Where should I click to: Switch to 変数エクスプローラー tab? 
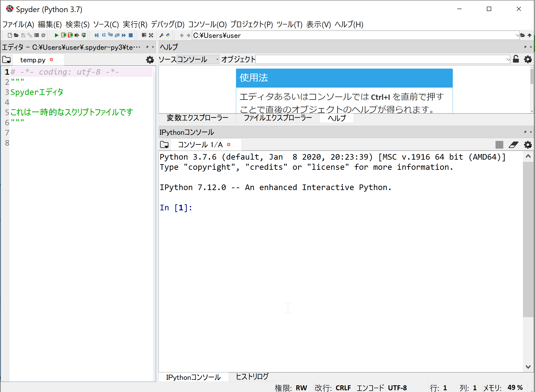tap(197, 118)
